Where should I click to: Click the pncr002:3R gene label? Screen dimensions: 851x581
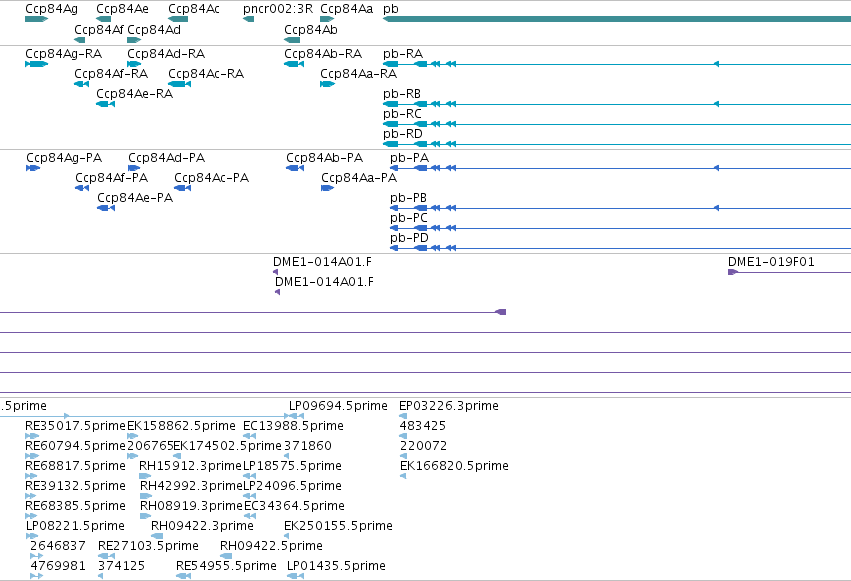pyautogui.click(x=278, y=9)
